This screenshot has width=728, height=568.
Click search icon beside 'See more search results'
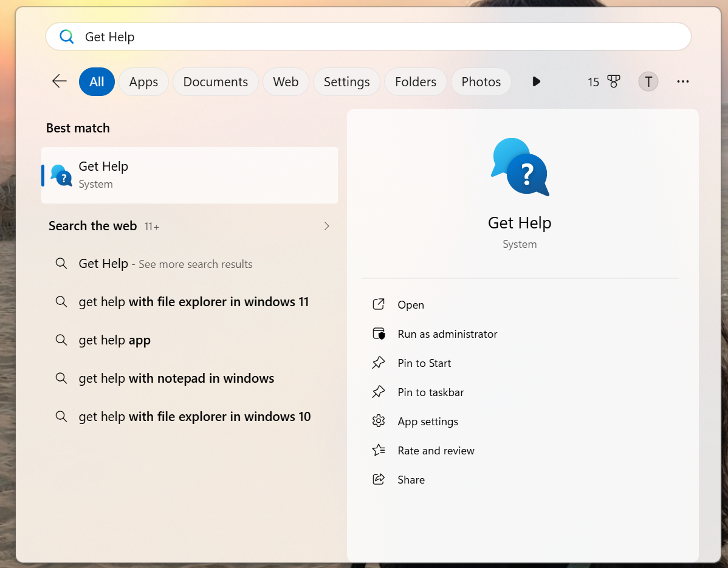61,264
